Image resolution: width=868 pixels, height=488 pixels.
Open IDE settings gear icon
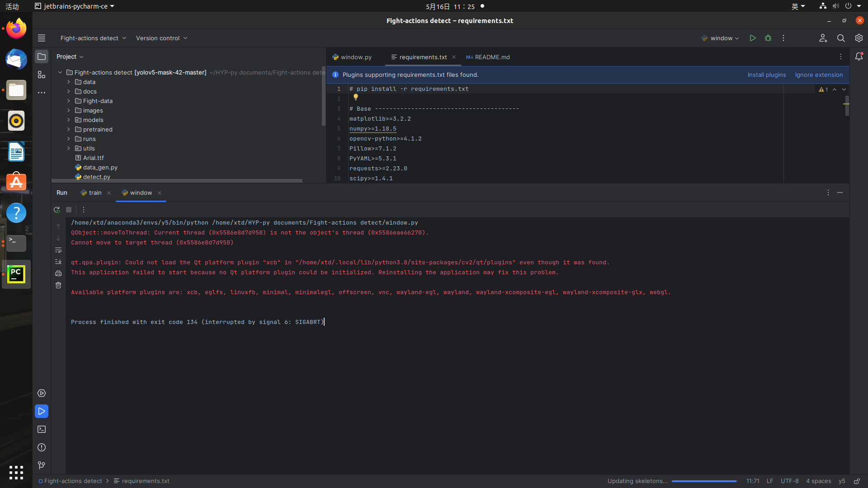click(859, 38)
